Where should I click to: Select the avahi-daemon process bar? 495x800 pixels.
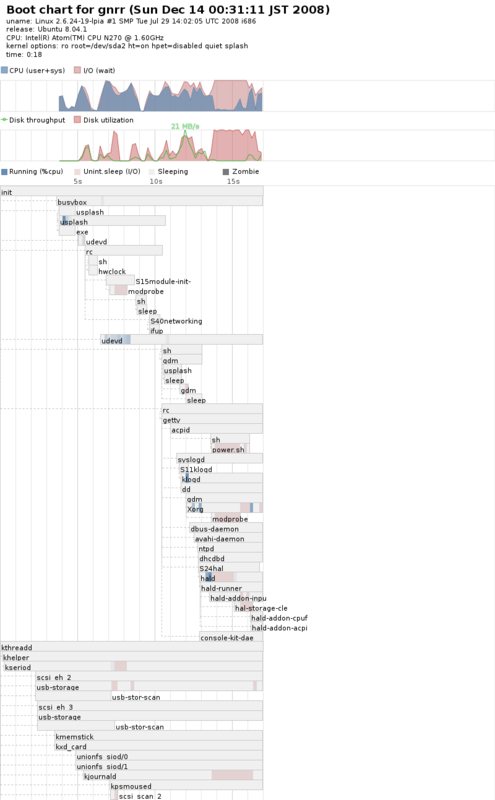pos(228,539)
